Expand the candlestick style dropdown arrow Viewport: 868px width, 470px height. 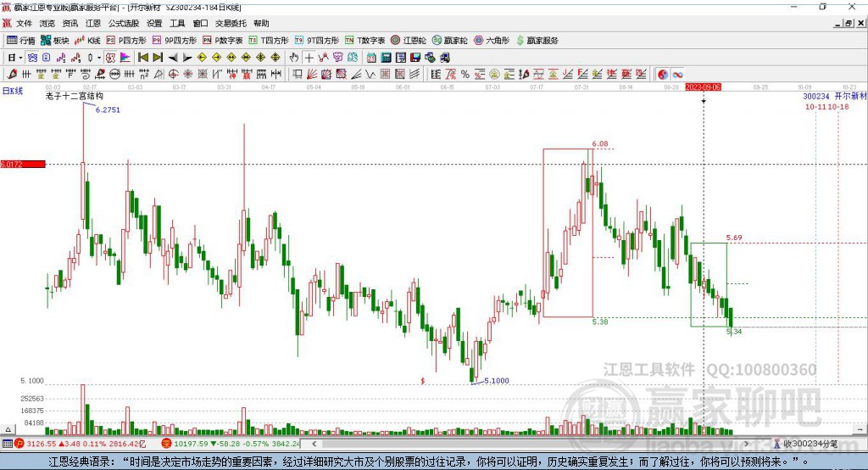click(x=99, y=58)
